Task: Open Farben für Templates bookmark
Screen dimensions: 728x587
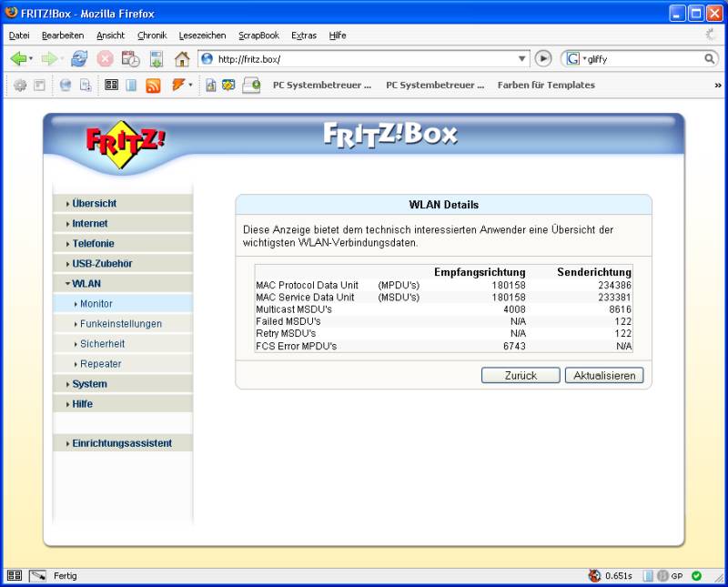Action: tap(546, 85)
